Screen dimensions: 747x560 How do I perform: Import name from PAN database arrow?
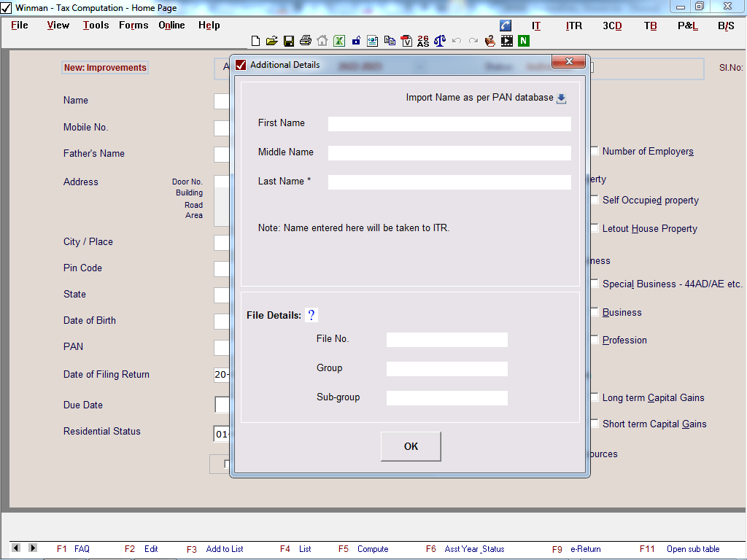[561, 98]
